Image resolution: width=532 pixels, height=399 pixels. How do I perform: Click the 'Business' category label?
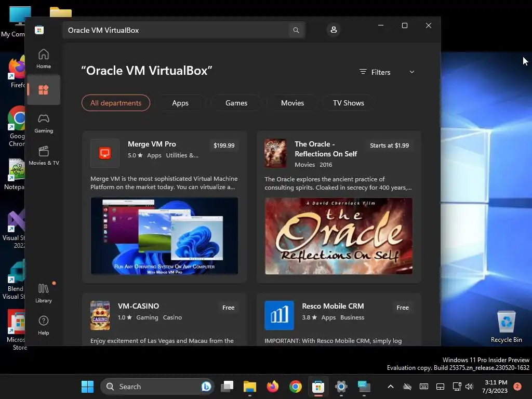point(352,317)
